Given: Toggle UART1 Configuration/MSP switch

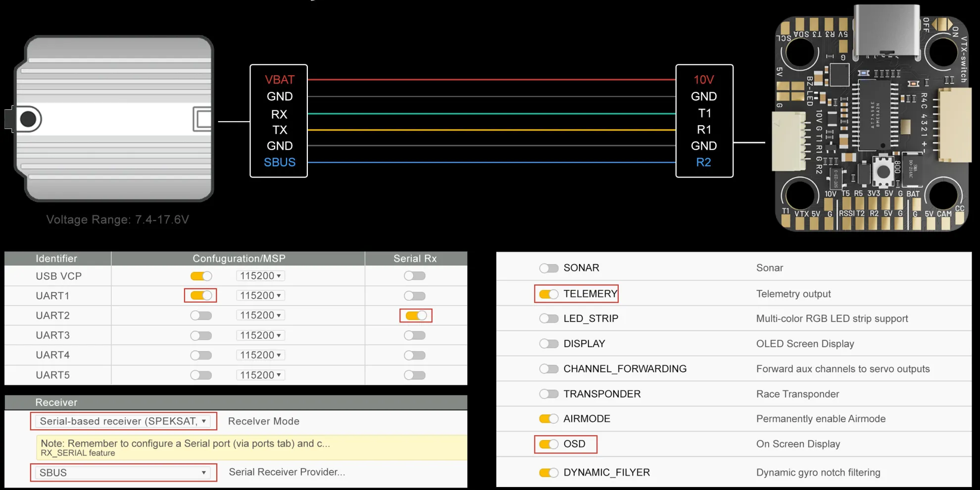Looking at the screenshot, I should [x=201, y=296].
